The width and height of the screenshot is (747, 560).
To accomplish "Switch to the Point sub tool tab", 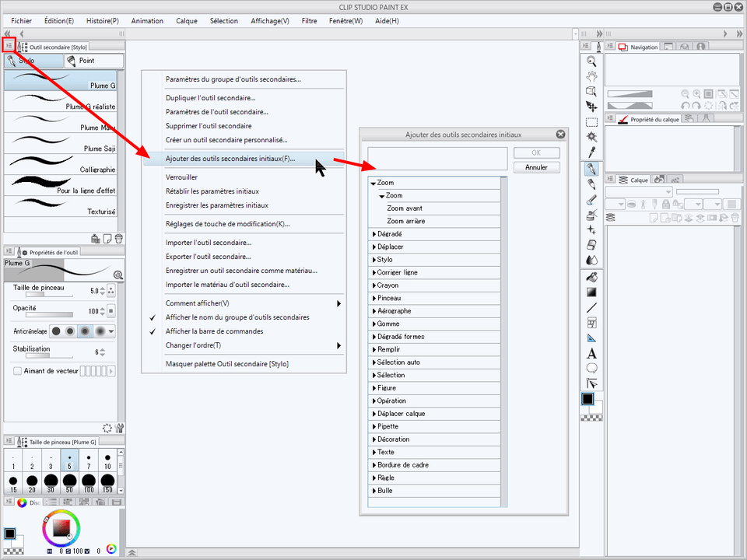I will coord(94,61).
